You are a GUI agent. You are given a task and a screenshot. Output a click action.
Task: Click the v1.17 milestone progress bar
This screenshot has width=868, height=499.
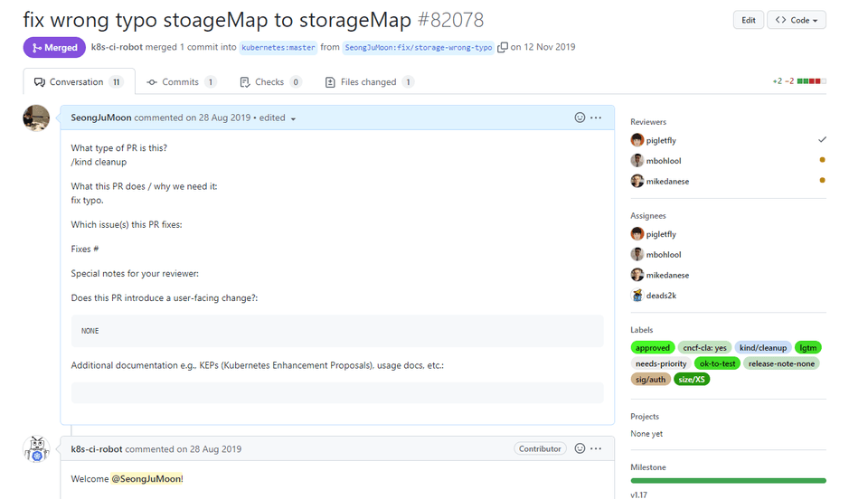coord(728,481)
